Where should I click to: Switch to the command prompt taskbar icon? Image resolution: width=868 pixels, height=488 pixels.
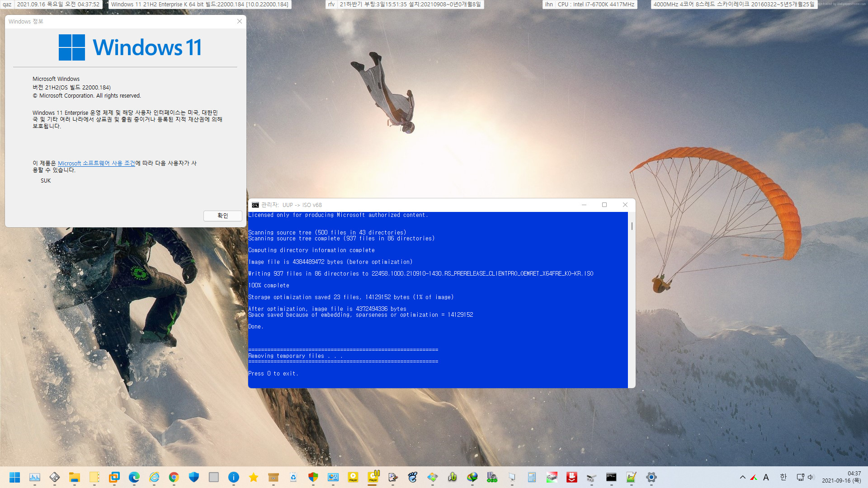coord(612,477)
